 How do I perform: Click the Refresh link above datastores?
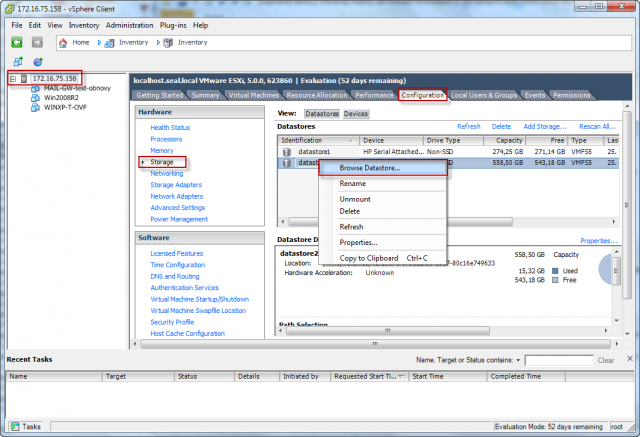(x=469, y=126)
